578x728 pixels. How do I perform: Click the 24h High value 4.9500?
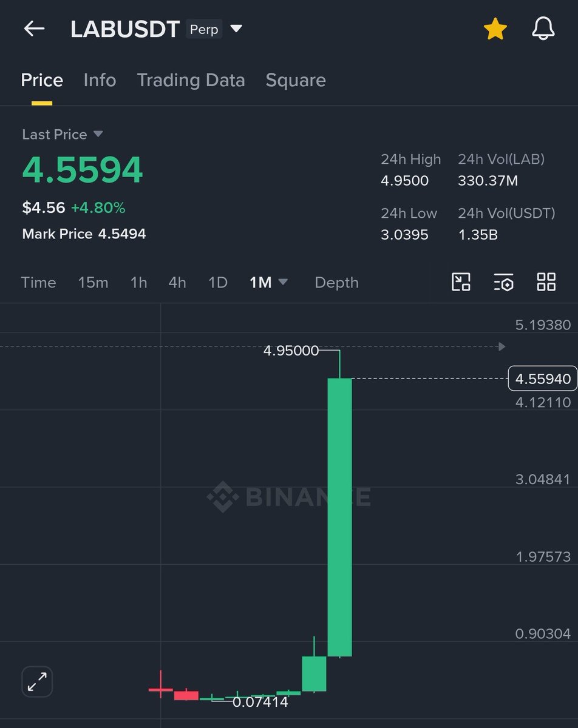[404, 180]
